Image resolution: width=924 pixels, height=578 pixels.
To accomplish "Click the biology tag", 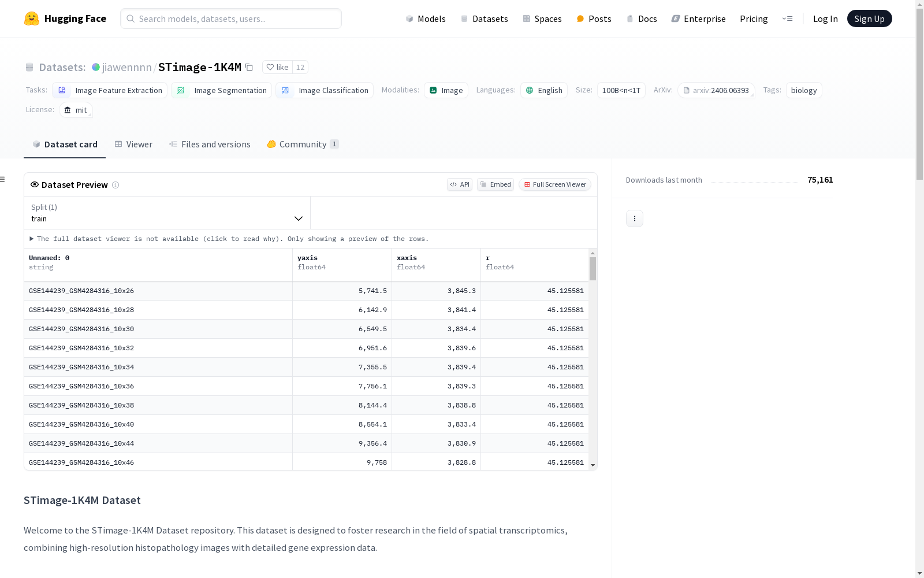I will (804, 90).
